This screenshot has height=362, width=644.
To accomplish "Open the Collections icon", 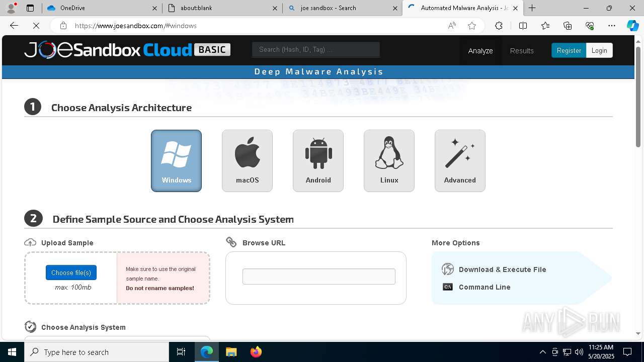I will pyautogui.click(x=568, y=26).
